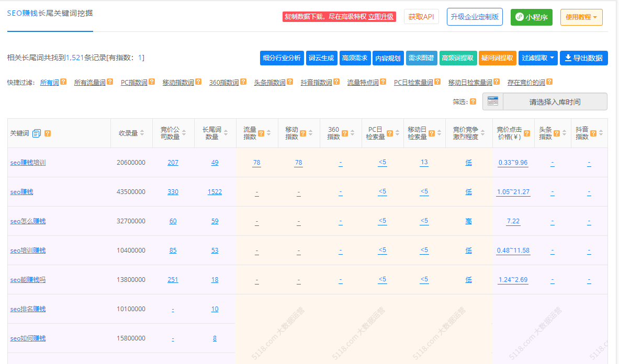The height and width of the screenshot is (364, 619).
Task: Click the 立即升级 upgrade link in red banner
Action: click(381, 17)
